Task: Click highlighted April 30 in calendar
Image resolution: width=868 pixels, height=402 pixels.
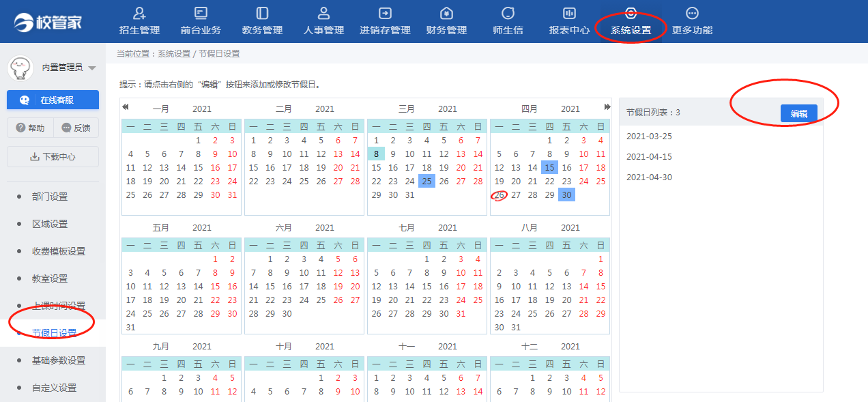Action: tap(566, 195)
